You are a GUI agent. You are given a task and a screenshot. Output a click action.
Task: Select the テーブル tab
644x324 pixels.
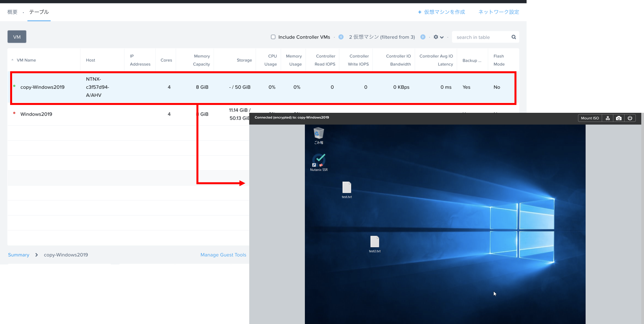click(x=39, y=12)
